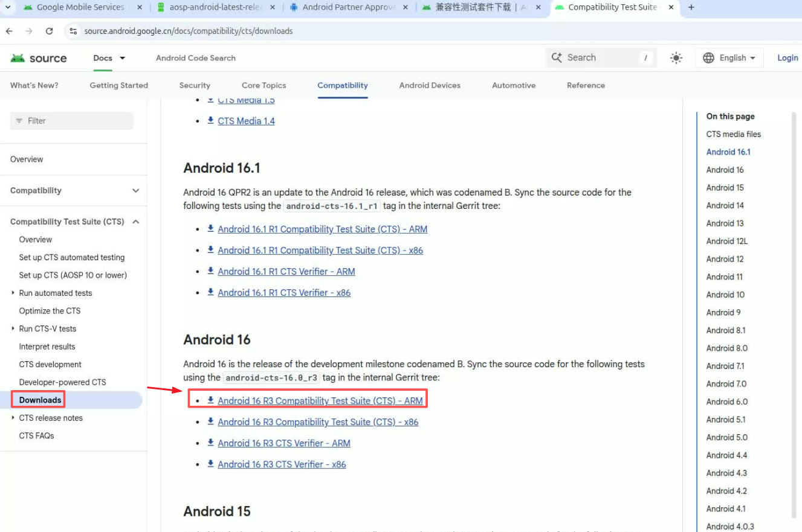Open the tab search dropdown arrow
802x532 pixels.
pos(8,7)
